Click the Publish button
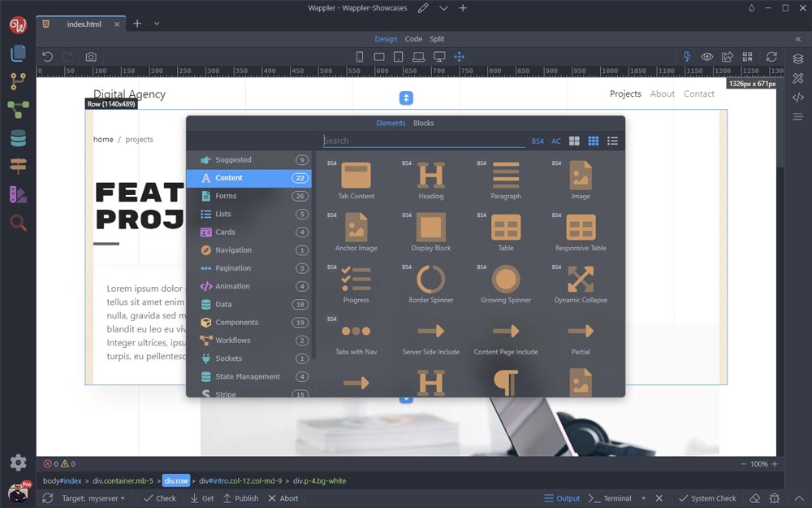 tap(240, 498)
